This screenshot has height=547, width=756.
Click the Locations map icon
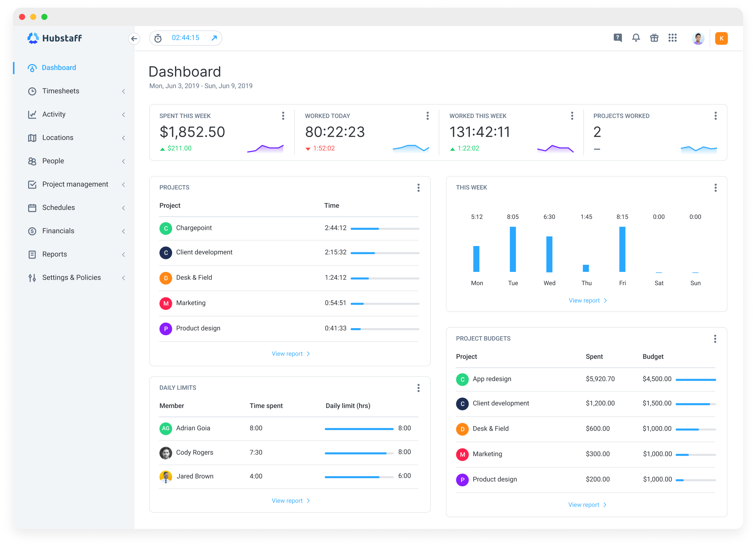(32, 138)
